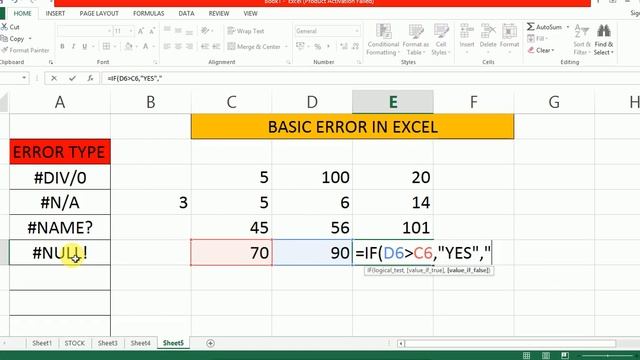The image size is (640, 360).
Task: Click the Borders icon
Action: point(106,47)
